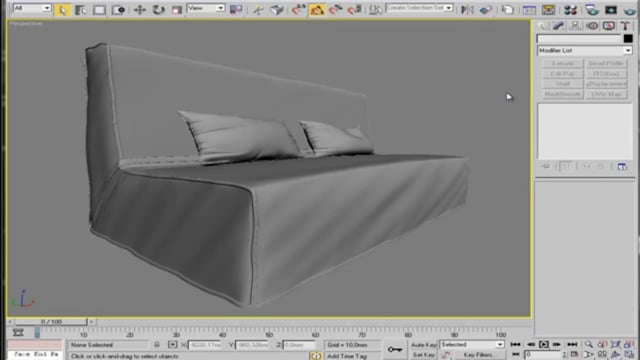This screenshot has height=360, width=640.
Task: Click the Y coordinate field
Action: coord(252,345)
